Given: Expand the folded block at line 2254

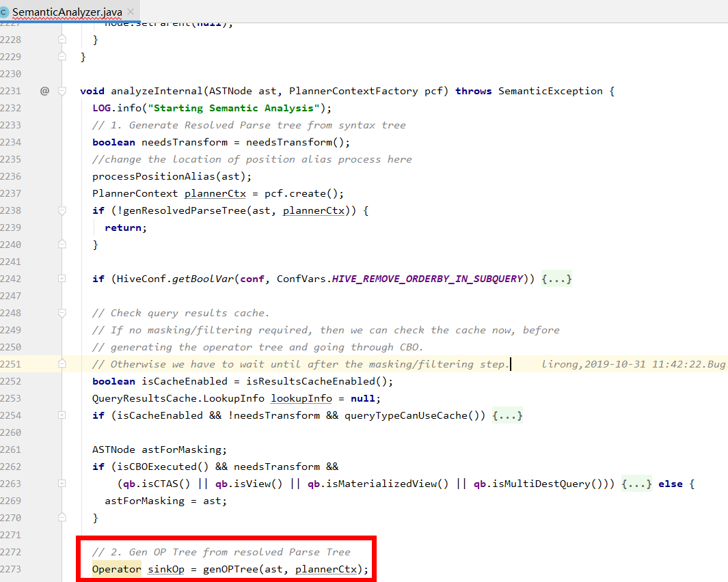Looking at the screenshot, I should tap(62, 415).
